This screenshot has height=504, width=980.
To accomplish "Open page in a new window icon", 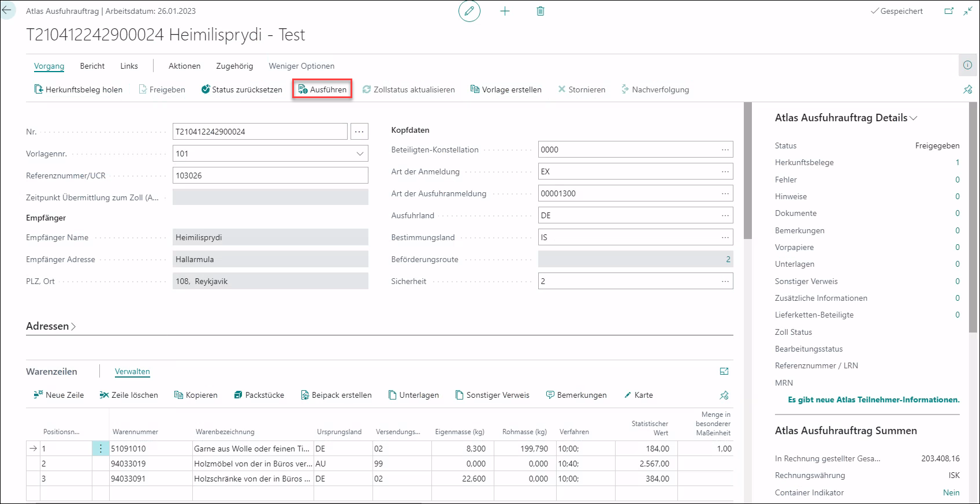I will click(949, 11).
